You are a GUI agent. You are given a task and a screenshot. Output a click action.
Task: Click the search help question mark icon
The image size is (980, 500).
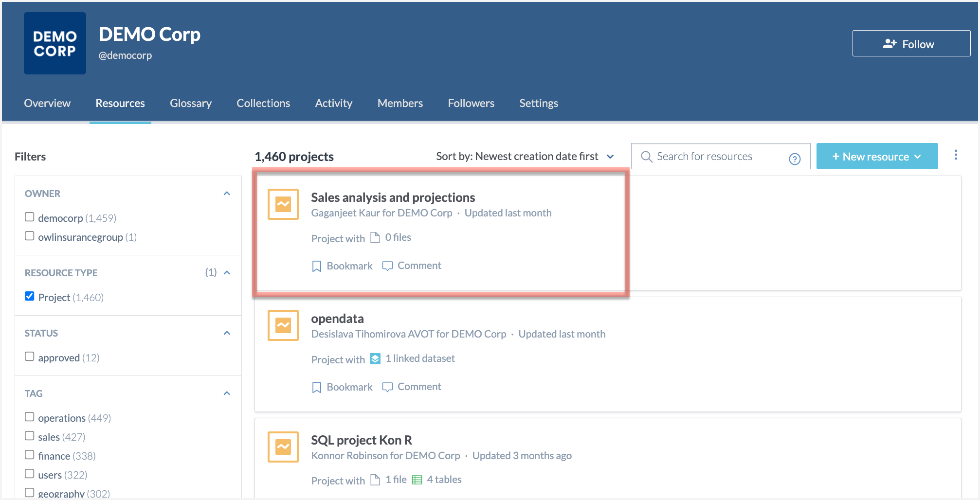pyautogui.click(x=795, y=159)
